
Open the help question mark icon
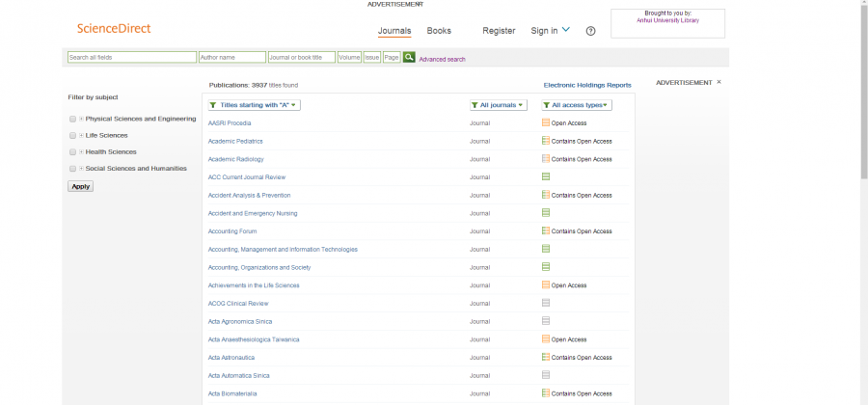click(590, 31)
